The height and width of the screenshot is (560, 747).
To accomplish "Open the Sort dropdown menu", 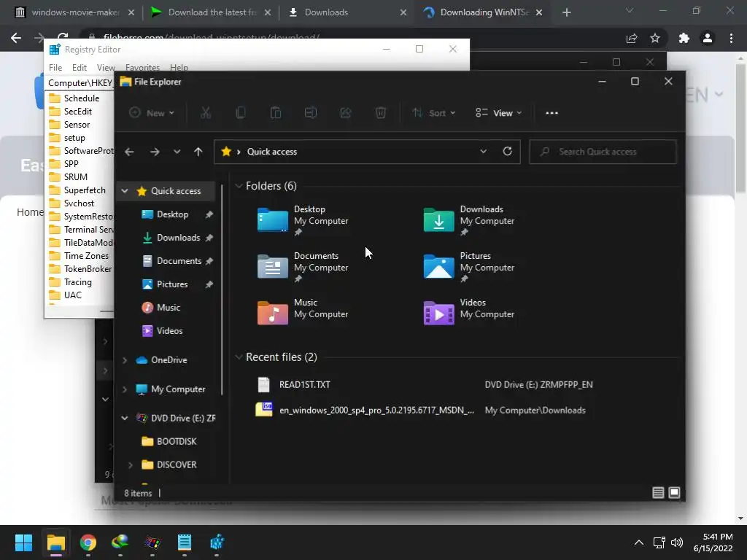I will pos(434,113).
